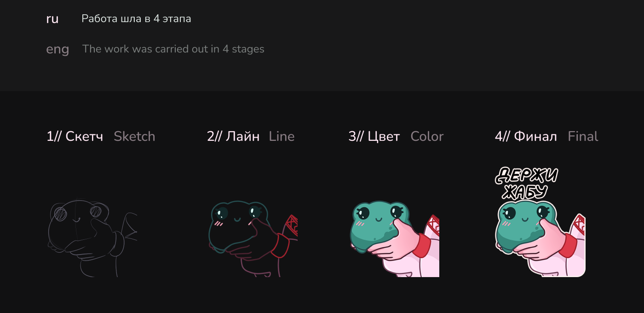
Task: Click the gray "Color" label
Action: coord(427,136)
